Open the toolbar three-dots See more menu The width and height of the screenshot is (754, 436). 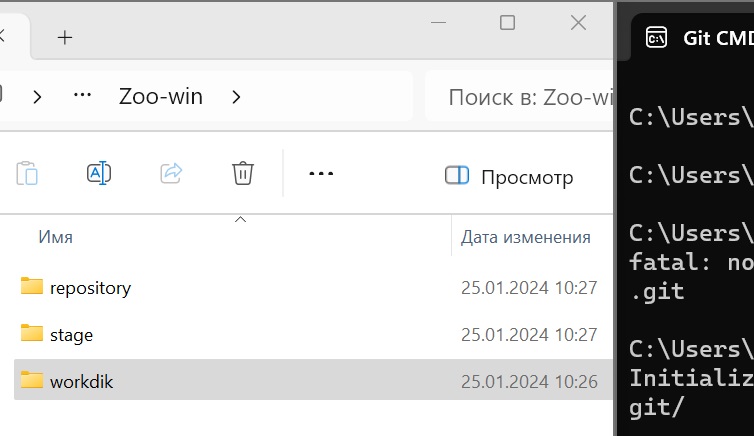pos(321,174)
